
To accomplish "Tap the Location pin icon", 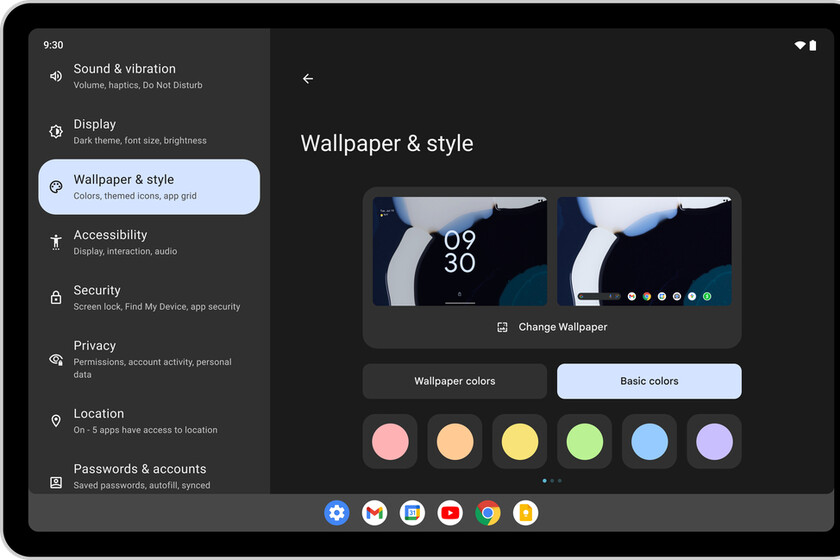I will (x=56, y=421).
